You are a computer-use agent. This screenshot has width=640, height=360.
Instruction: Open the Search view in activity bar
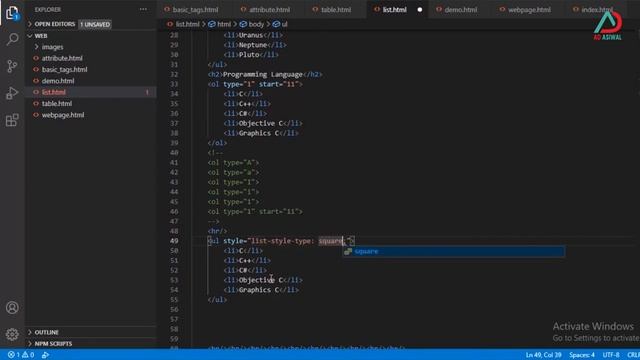[x=12, y=39]
